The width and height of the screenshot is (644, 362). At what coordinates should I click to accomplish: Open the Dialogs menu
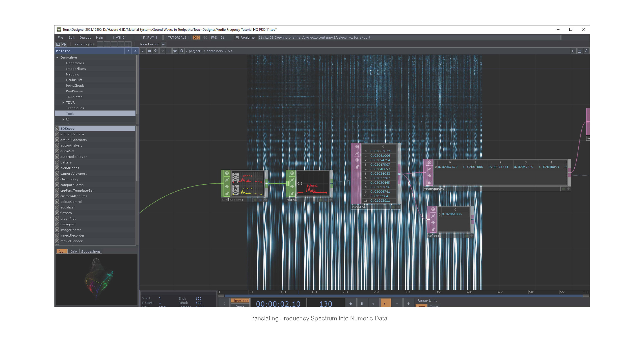[85, 38]
